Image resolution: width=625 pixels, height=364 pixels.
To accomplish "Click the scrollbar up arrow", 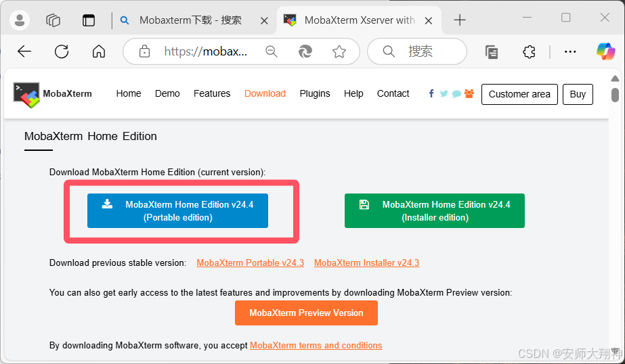I will tap(615, 79).
